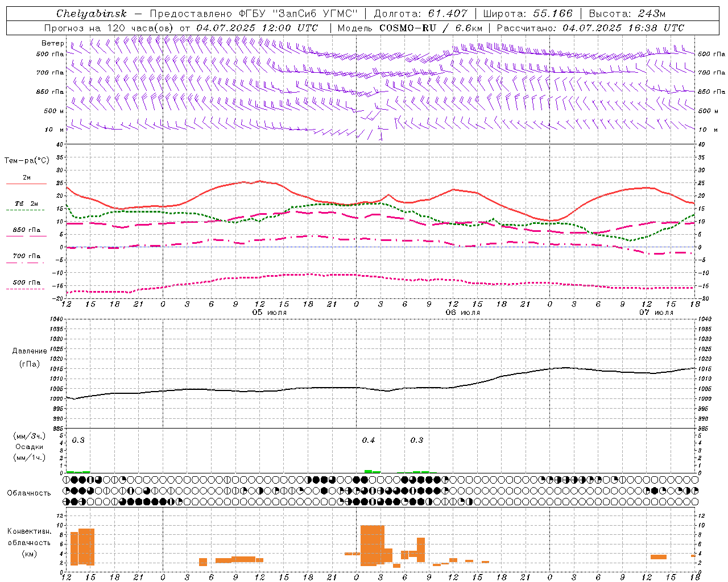Click the 'Ветер' wind panel label
Viewport: 728px width, 582px height.
click(53, 43)
